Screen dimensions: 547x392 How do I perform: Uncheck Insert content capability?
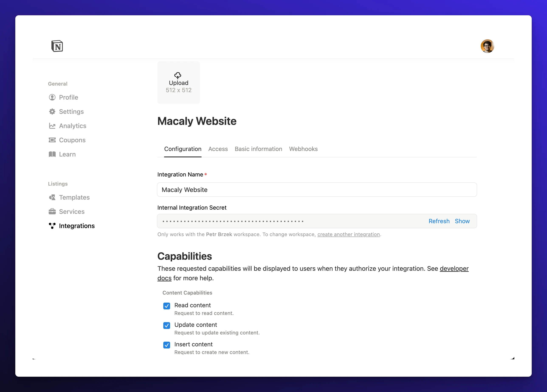(x=167, y=345)
